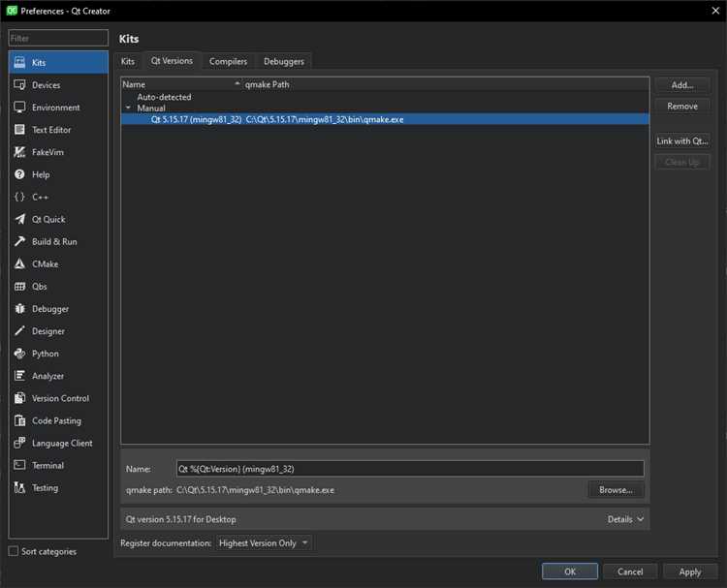Viewport: 727px width, 588px height.
Task: Sort by the Name column header
Action: (x=182, y=84)
